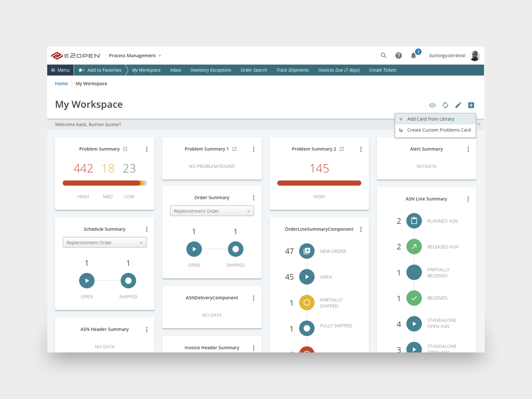Open the Help icon in the header
532x399 pixels.
(x=399, y=56)
